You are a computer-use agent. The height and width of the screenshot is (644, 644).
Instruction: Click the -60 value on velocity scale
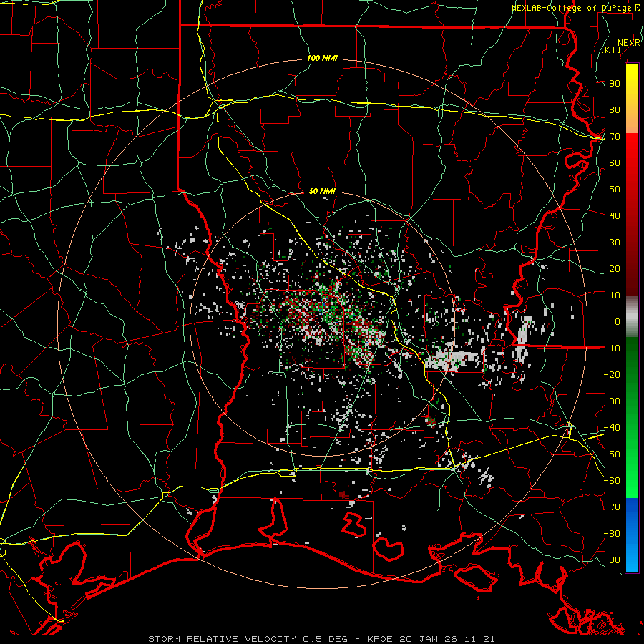612,481
